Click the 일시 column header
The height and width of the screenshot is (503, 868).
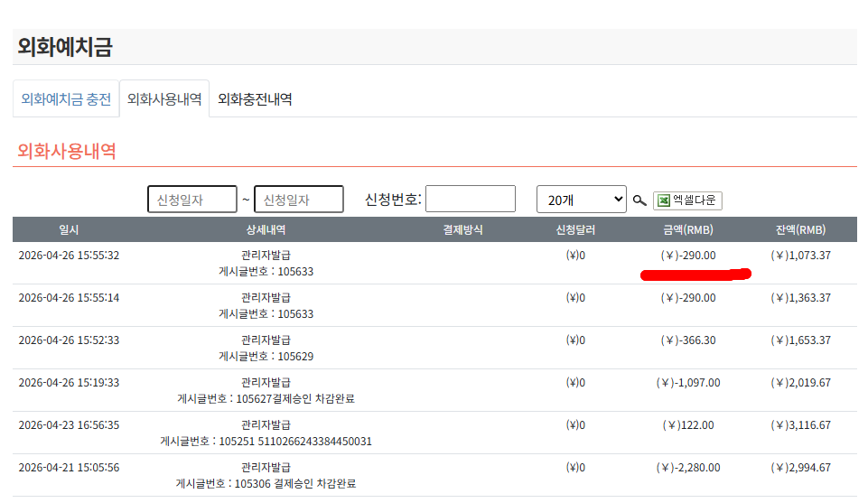[69, 229]
